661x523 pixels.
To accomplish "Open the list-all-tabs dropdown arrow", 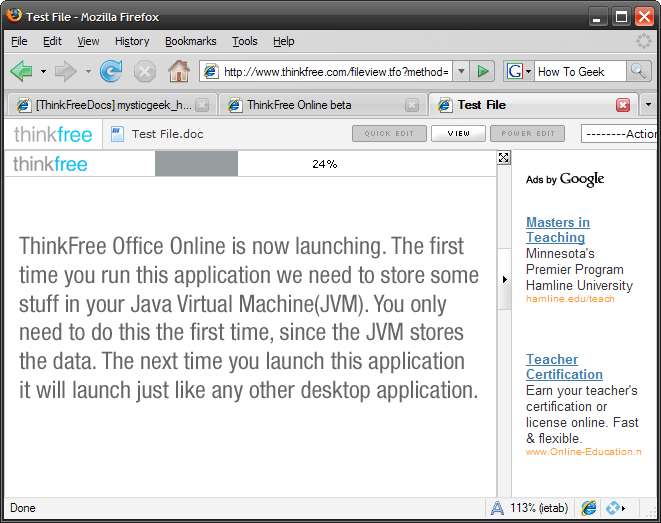I will pyautogui.click(x=648, y=104).
